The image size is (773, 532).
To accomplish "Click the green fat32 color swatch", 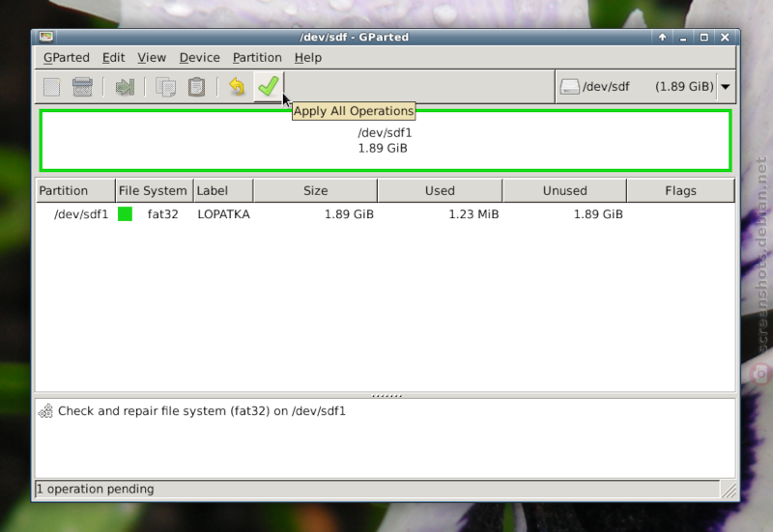I will pos(126,214).
